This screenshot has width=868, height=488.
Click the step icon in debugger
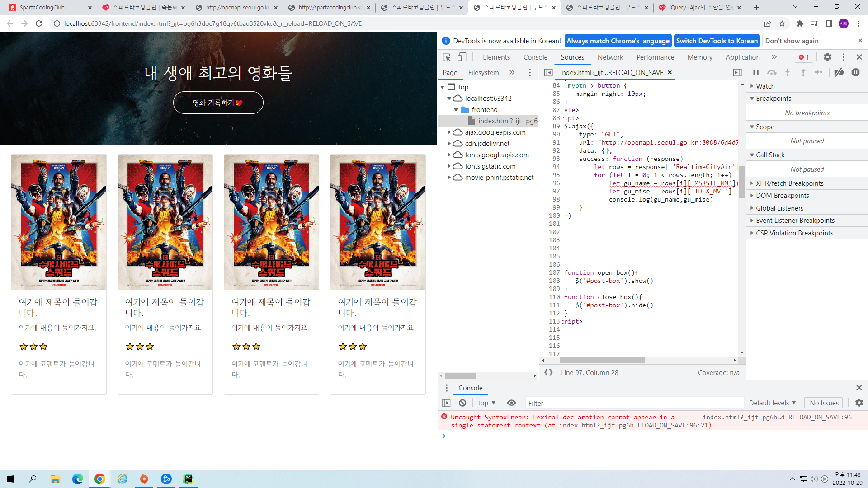(819, 72)
